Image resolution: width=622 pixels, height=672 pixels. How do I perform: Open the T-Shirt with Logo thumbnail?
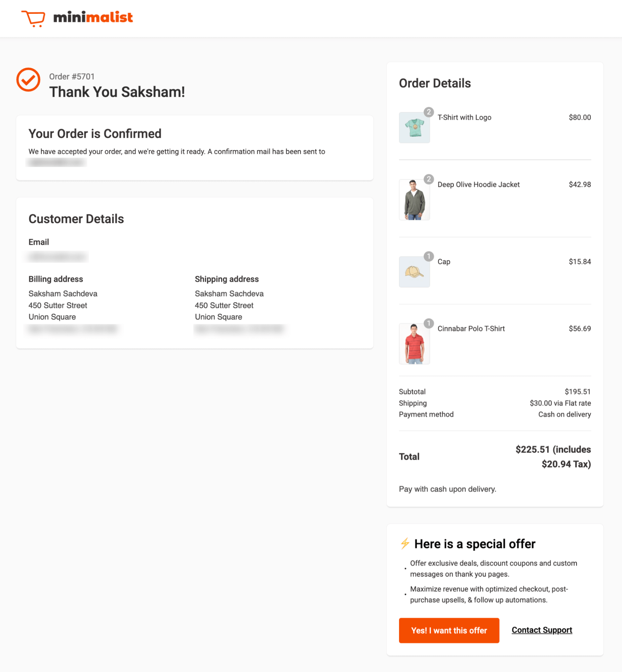[x=414, y=127]
